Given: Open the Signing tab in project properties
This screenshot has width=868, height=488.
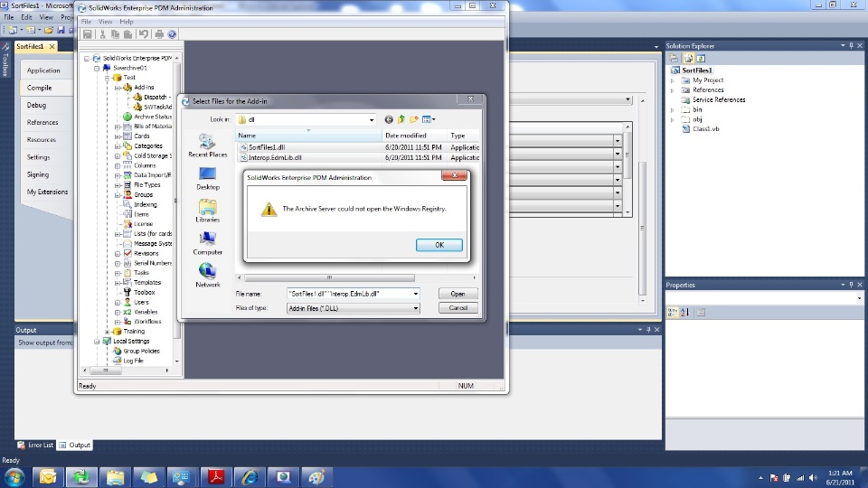Looking at the screenshot, I should coord(38,174).
